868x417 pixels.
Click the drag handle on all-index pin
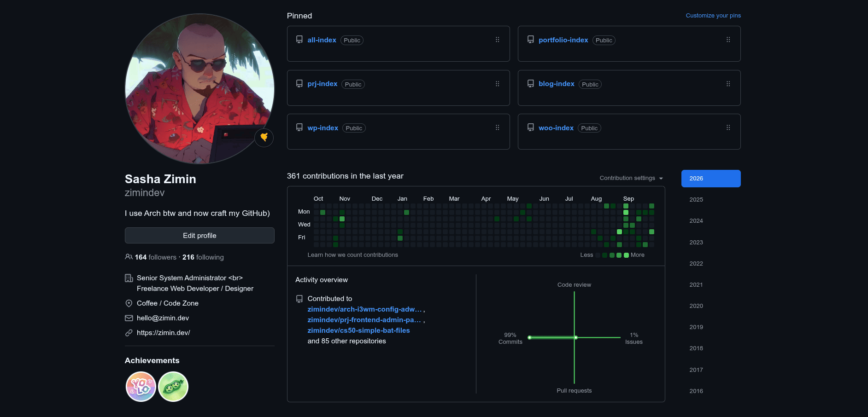(x=497, y=40)
